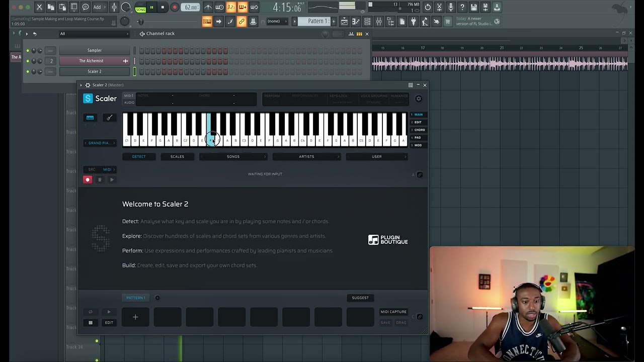
Task: Toggle auto-scrolling arrow icon
Action: click(218, 22)
